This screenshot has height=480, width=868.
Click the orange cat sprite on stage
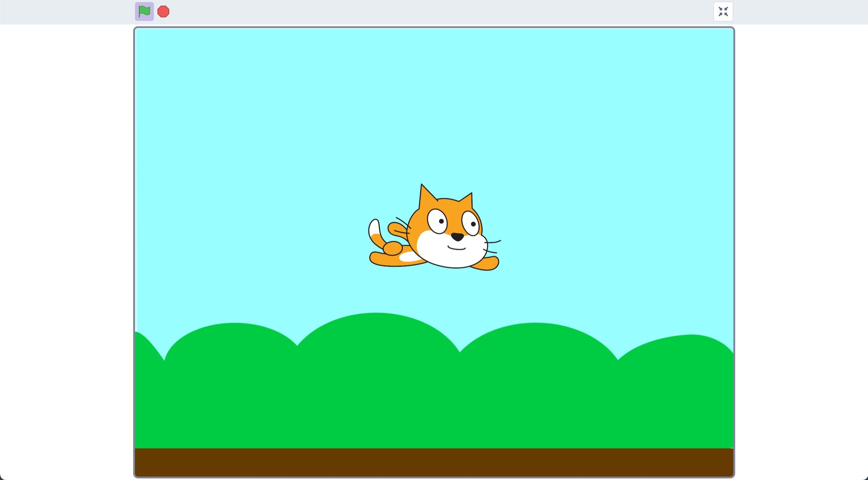[434, 228]
